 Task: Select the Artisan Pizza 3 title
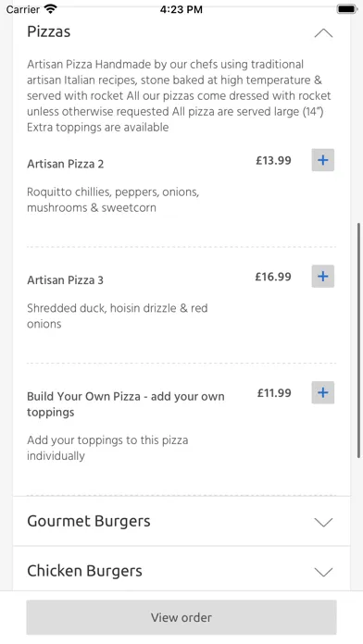(66, 280)
